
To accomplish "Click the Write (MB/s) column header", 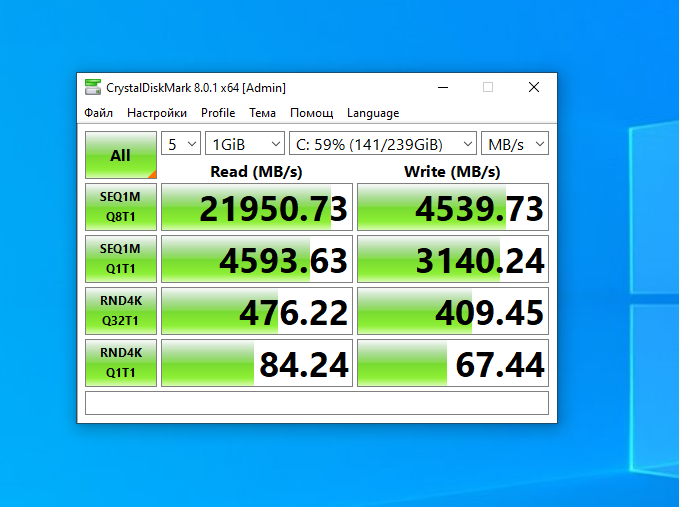I will tap(452, 172).
